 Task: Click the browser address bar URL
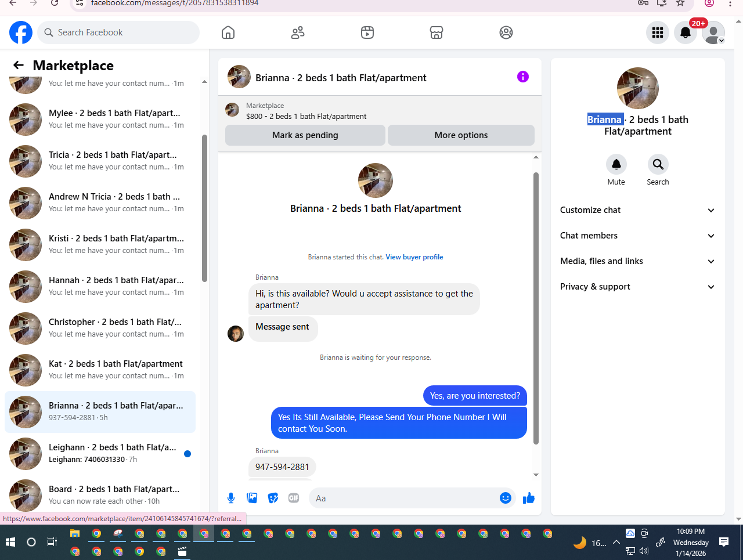pyautogui.click(x=175, y=3)
